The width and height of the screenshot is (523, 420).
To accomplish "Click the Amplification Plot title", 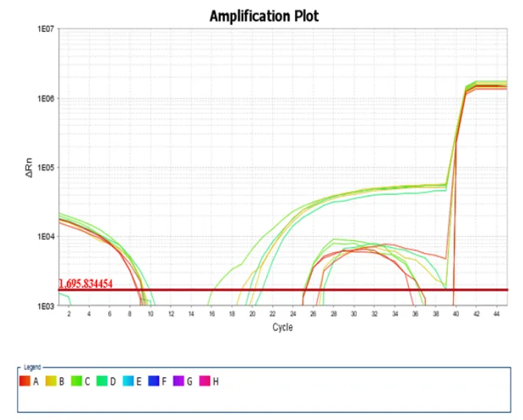I will (264, 15).
